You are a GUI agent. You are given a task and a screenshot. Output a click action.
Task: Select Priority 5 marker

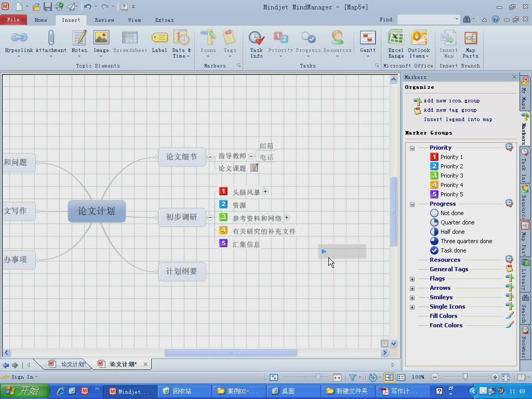[446, 194]
